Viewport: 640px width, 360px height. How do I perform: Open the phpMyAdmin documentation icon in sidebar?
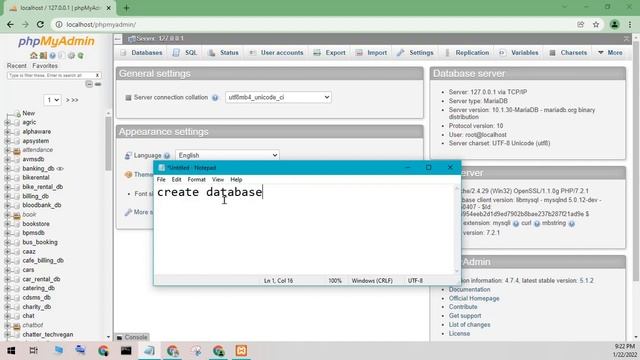pos(52,56)
